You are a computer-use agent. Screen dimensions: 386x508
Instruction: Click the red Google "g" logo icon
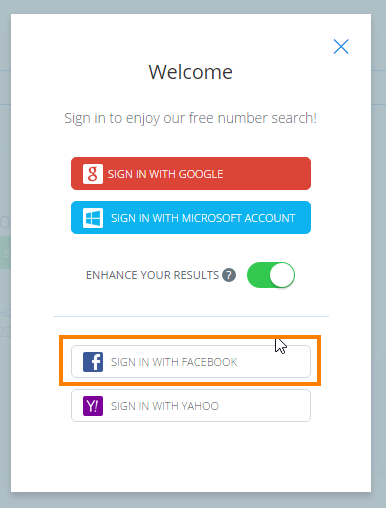click(93, 174)
